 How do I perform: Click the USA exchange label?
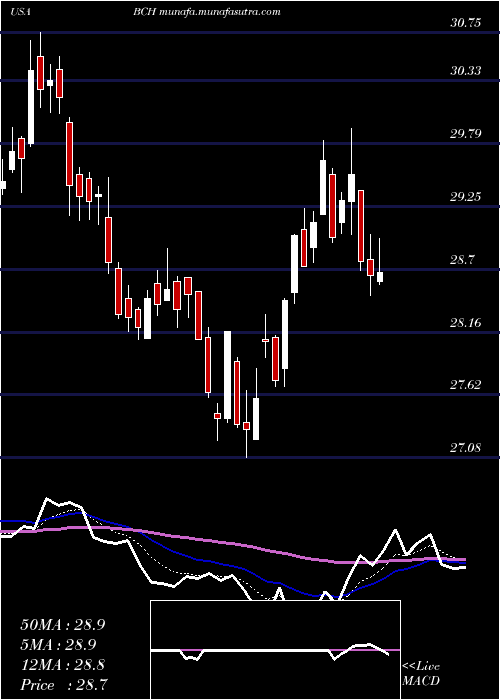click(20, 12)
